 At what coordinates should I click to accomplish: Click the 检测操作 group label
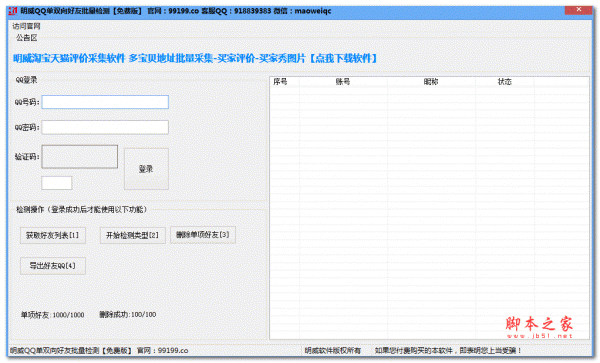[82, 210]
